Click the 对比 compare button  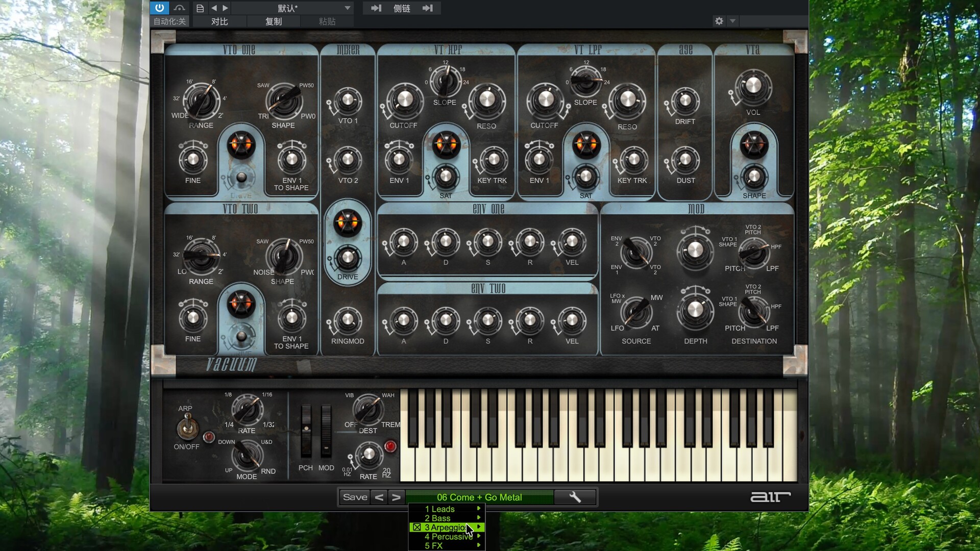pyautogui.click(x=219, y=21)
